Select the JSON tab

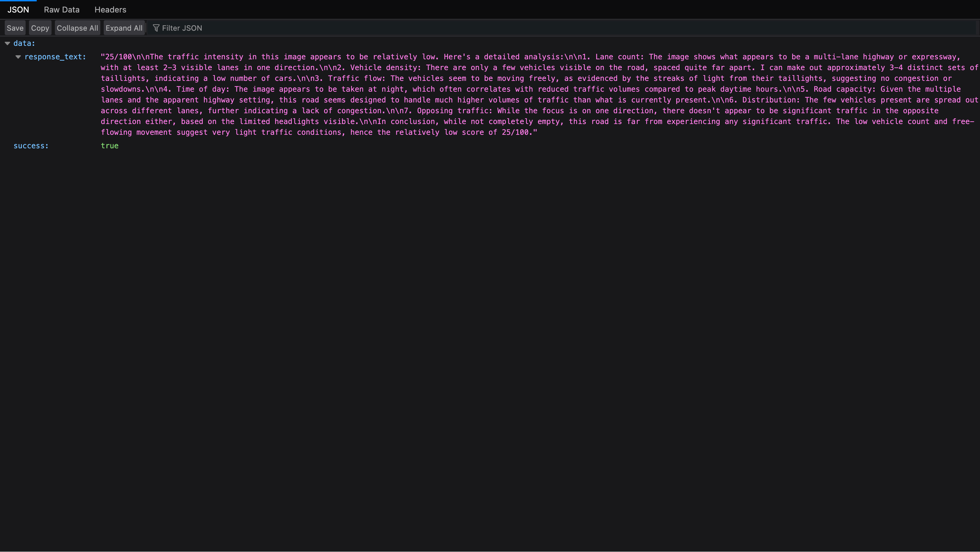click(x=18, y=9)
